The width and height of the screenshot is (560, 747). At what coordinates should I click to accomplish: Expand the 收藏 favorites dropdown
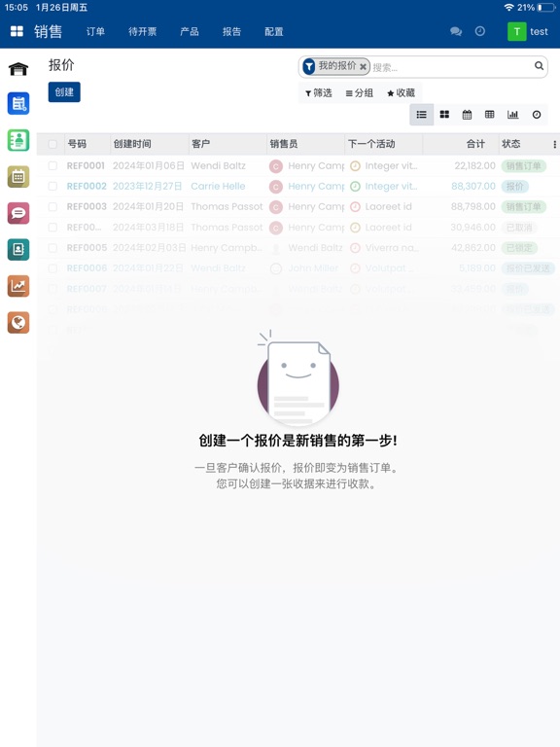click(x=401, y=93)
